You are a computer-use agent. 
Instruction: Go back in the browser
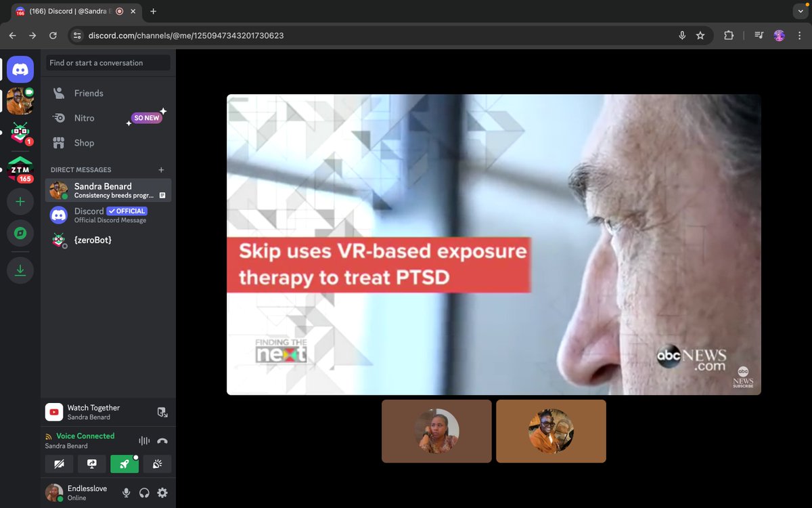pos(13,35)
